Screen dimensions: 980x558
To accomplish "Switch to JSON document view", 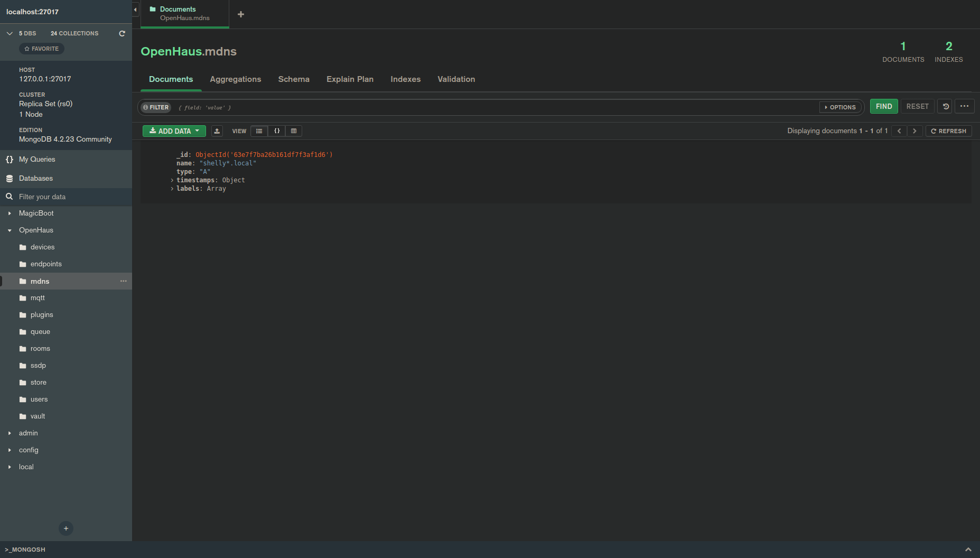I will (277, 131).
